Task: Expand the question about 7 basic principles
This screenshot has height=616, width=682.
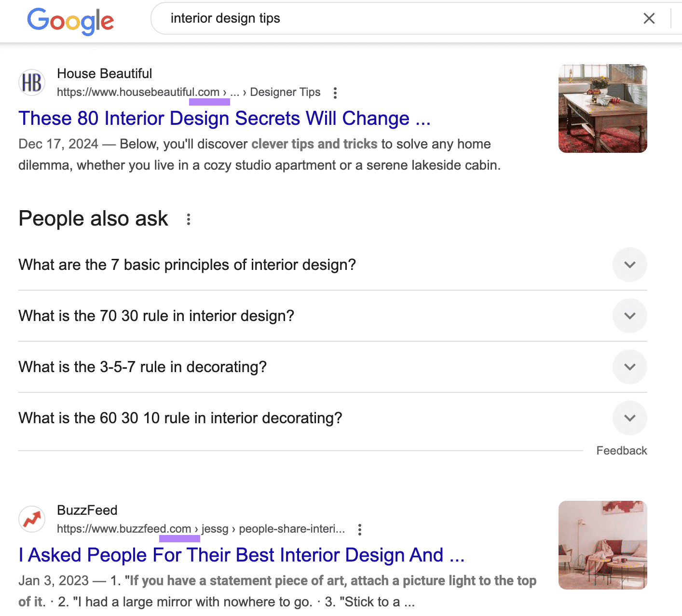Action: [629, 265]
